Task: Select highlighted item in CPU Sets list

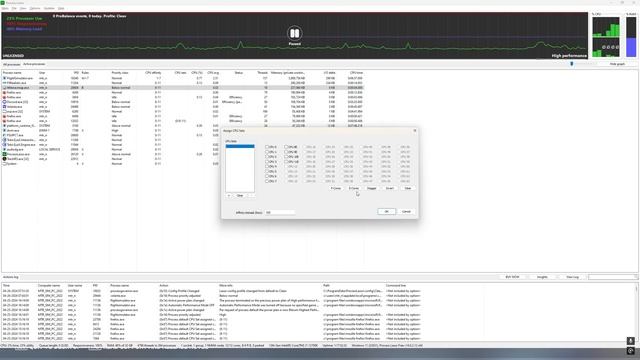Action: click(240, 146)
